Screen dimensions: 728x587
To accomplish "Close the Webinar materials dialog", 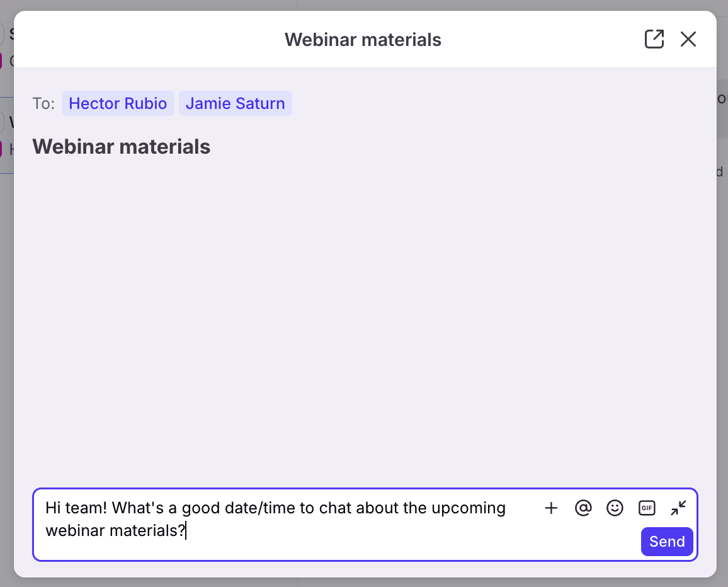I will point(688,39).
